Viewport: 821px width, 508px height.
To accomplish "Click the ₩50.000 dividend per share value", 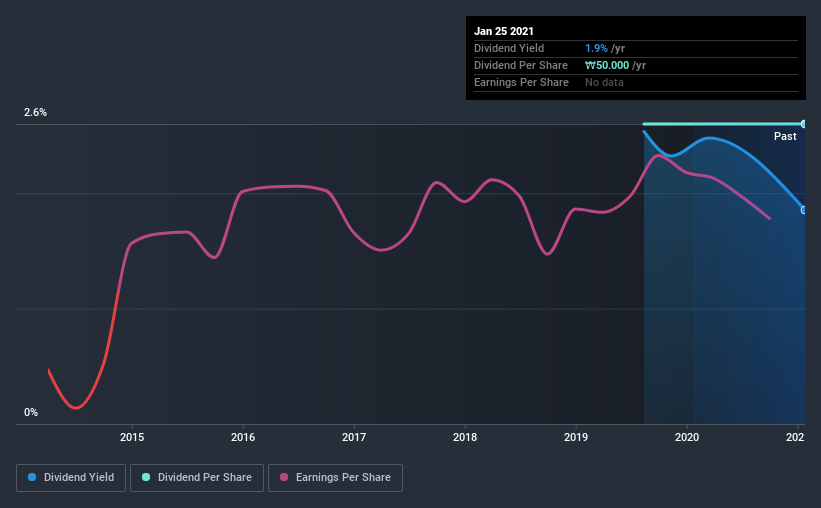I will coord(607,65).
